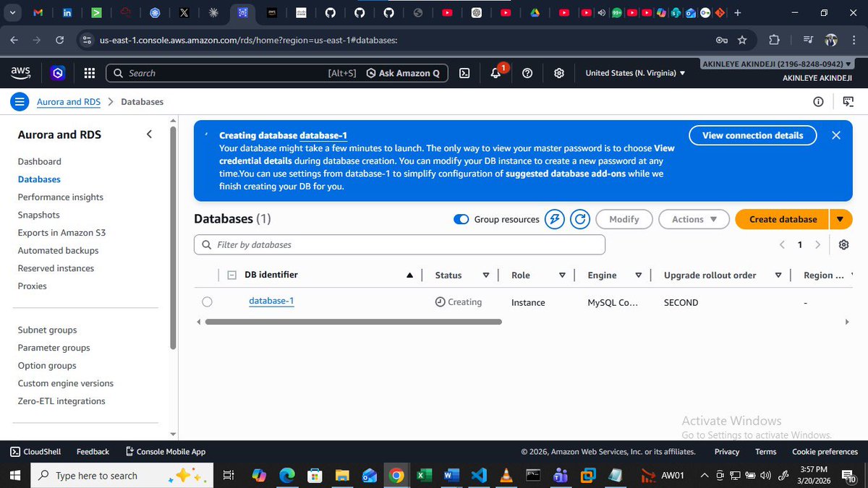Switch to the X browser tab
This screenshot has height=488, width=868.
184,12
